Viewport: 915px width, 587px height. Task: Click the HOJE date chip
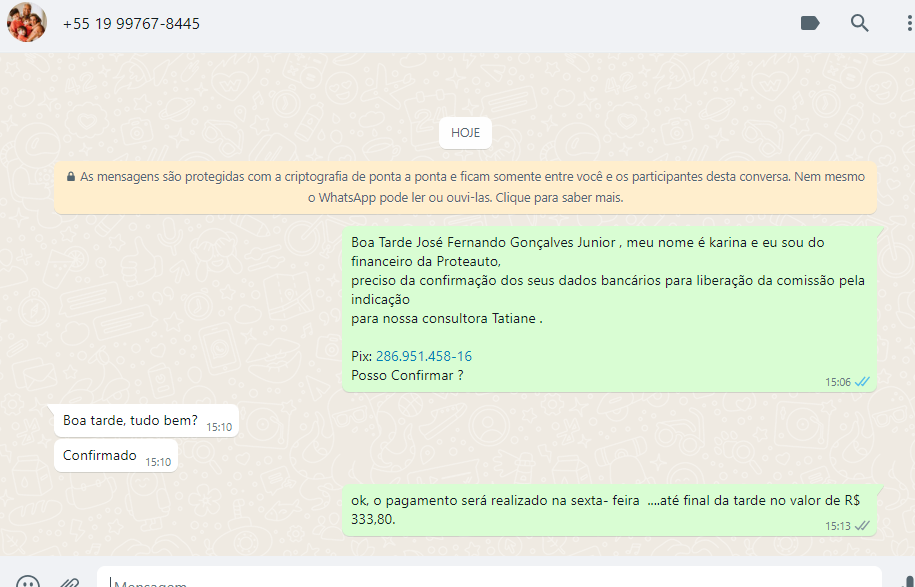coord(465,133)
